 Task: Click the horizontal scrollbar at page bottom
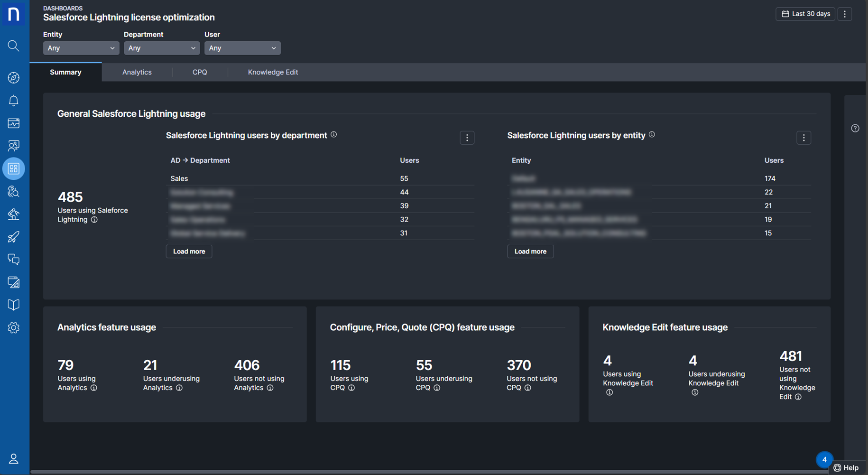[429, 472]
